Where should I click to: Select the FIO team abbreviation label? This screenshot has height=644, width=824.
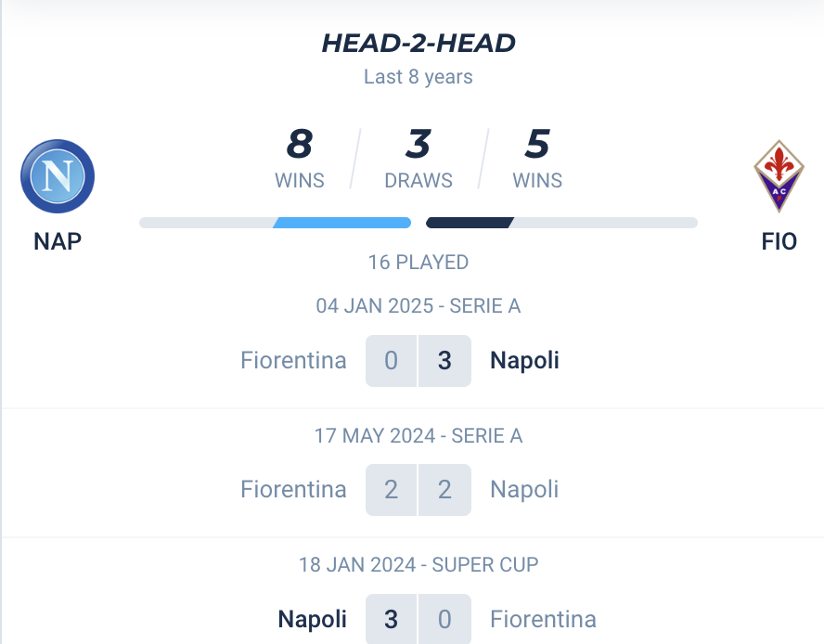coord(779,242)
